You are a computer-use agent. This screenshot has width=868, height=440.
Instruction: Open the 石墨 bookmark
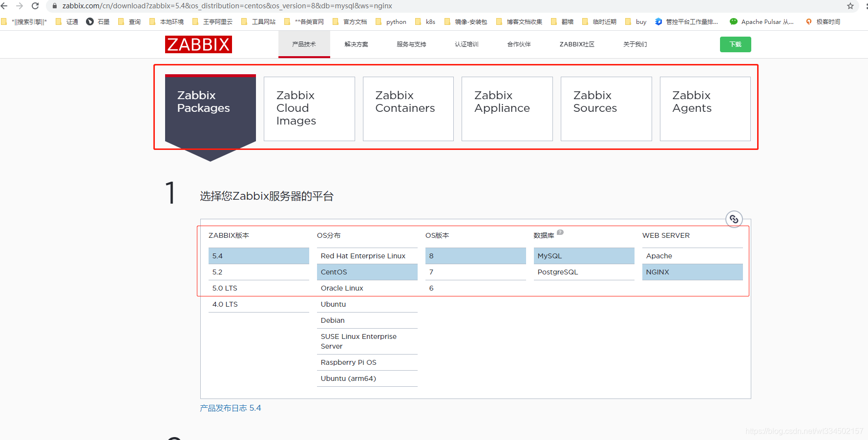coord(98,21)
